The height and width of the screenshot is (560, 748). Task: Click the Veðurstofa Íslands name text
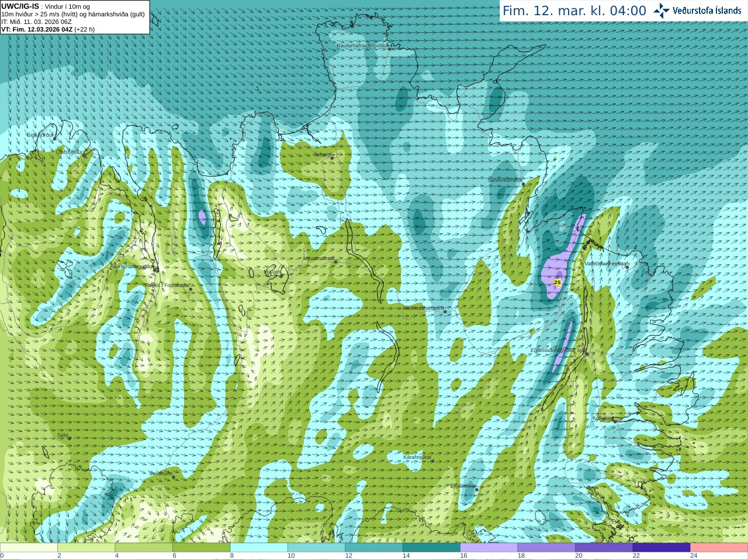click(x=707, y=11)
